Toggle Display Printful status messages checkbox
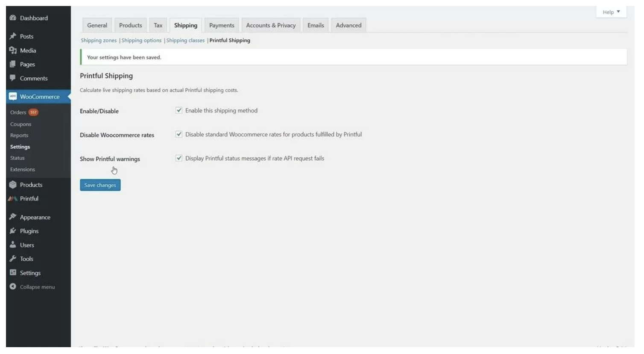Viewport: 644px width, 354px height. tap(179, 158)
